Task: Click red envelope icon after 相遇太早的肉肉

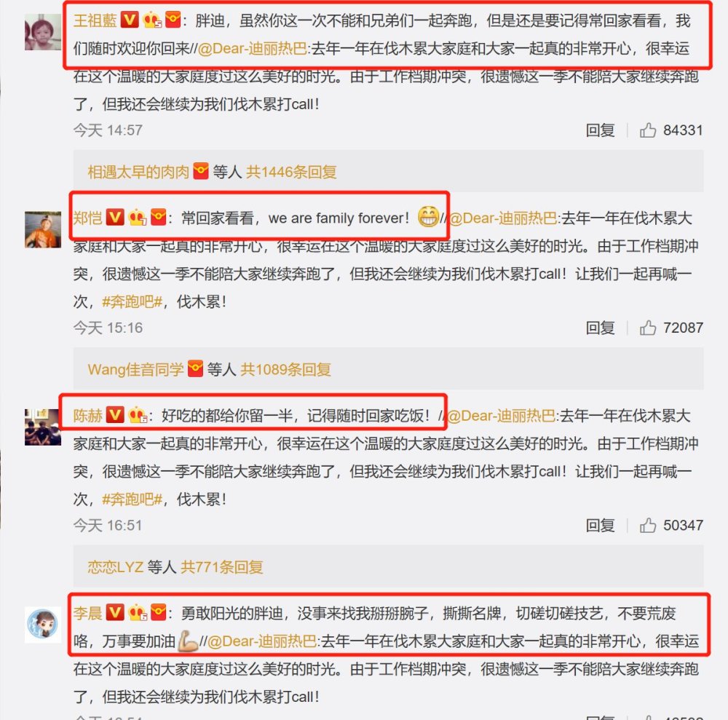Action: (201, 171)
